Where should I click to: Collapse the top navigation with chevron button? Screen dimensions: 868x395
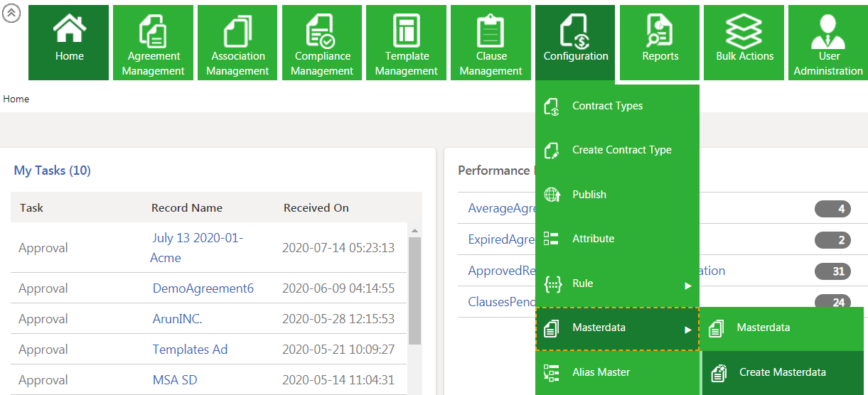[11, 13]
